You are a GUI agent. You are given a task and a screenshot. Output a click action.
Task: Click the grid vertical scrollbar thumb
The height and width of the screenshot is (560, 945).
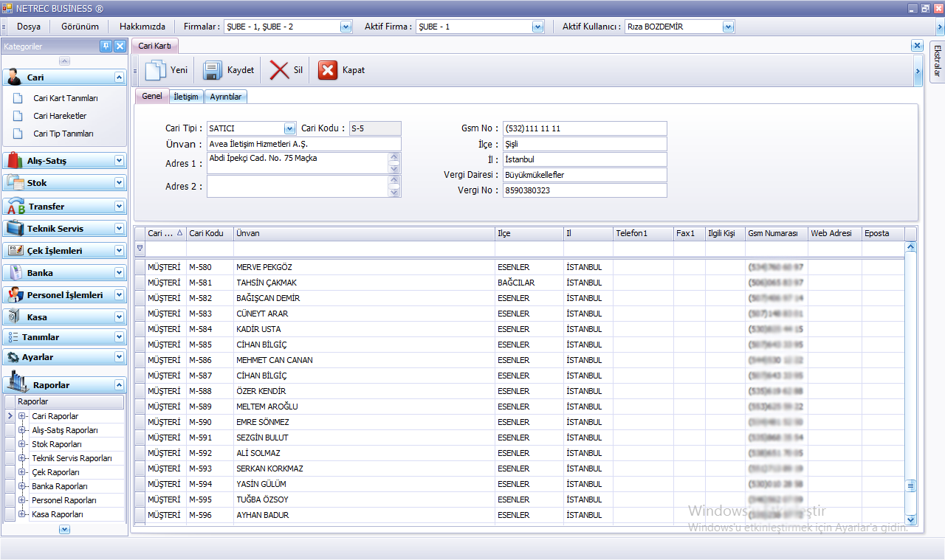910,486
